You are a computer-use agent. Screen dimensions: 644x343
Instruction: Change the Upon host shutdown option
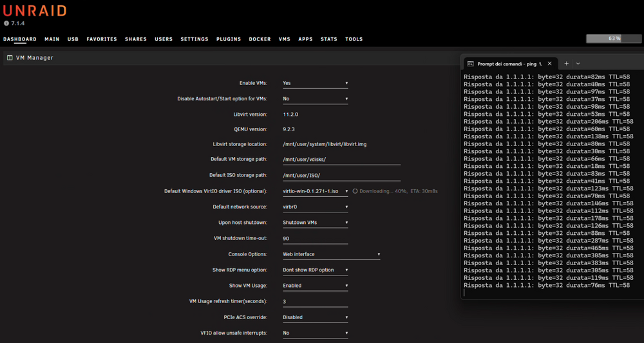(315, 223)
